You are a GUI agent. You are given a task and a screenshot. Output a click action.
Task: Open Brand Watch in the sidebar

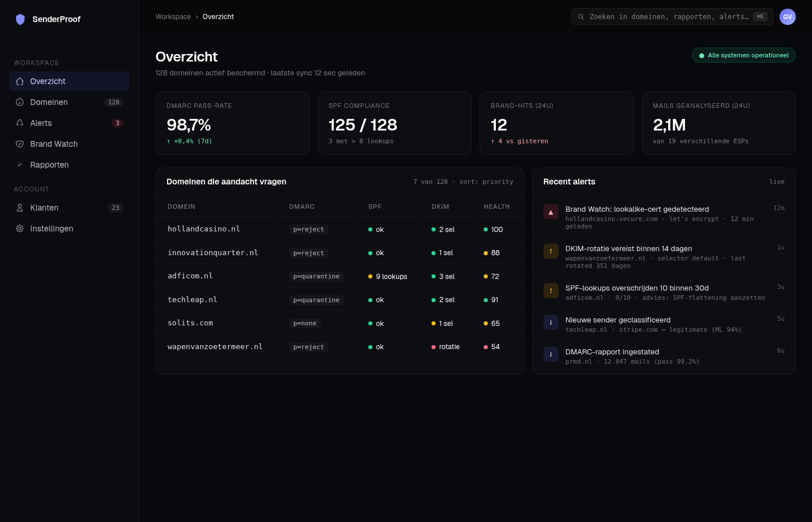69,144
